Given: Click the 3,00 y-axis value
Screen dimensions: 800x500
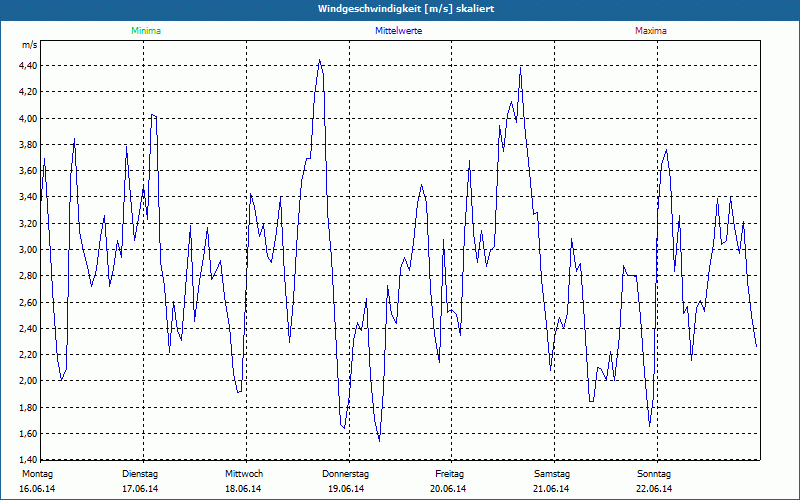Looking at the screenshot, I should [29, 249].
